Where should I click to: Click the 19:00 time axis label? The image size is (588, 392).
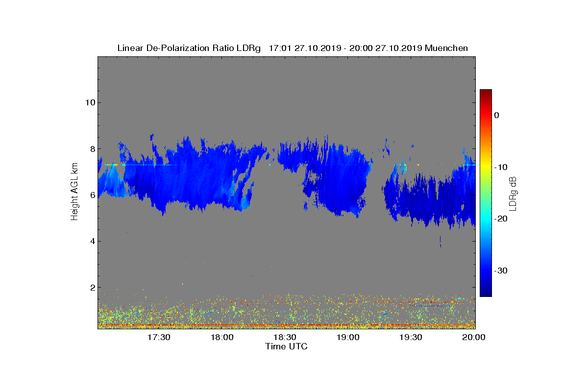[x=348, y=337]
